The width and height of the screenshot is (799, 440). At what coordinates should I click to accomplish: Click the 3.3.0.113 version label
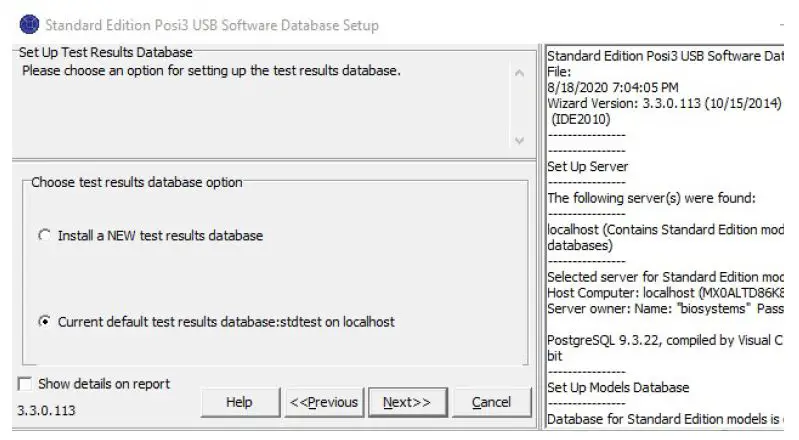coord(46,410)
